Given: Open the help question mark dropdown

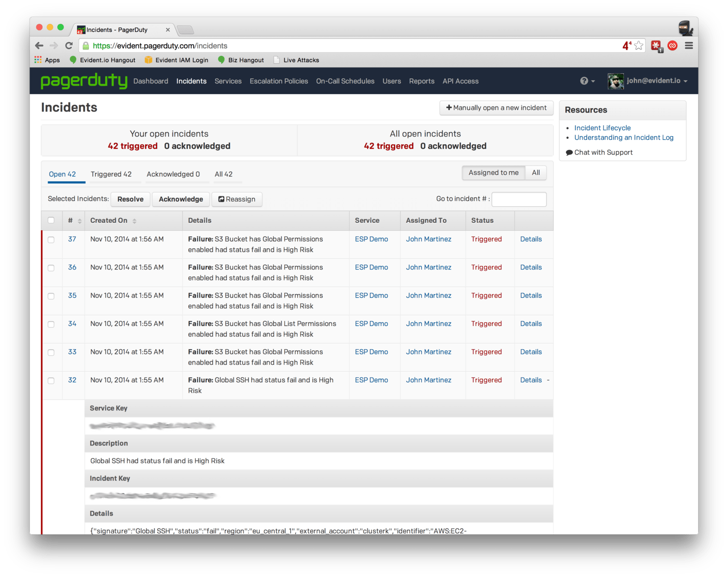Looking at the screenshot, I should tap(587, 81).
